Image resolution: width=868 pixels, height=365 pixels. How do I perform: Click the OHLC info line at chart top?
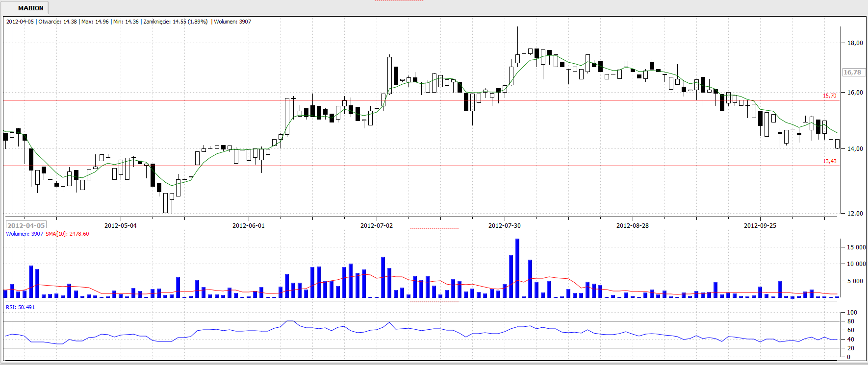(x=128, y=22)
